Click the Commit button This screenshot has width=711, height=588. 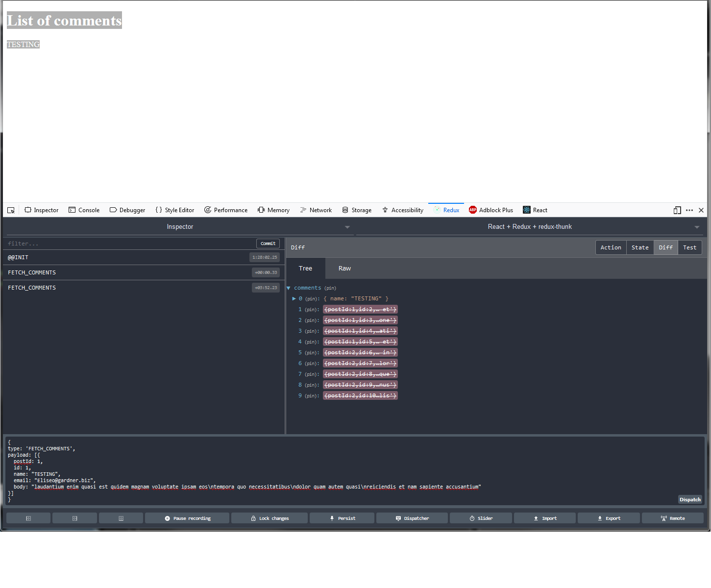point(268,244)
